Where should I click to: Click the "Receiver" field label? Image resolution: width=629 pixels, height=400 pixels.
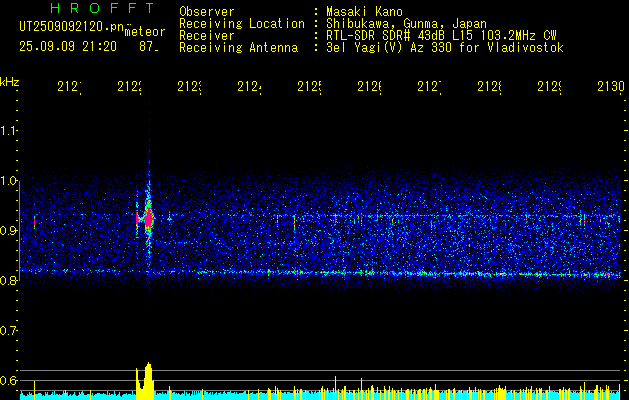click(x=207, y=36)
